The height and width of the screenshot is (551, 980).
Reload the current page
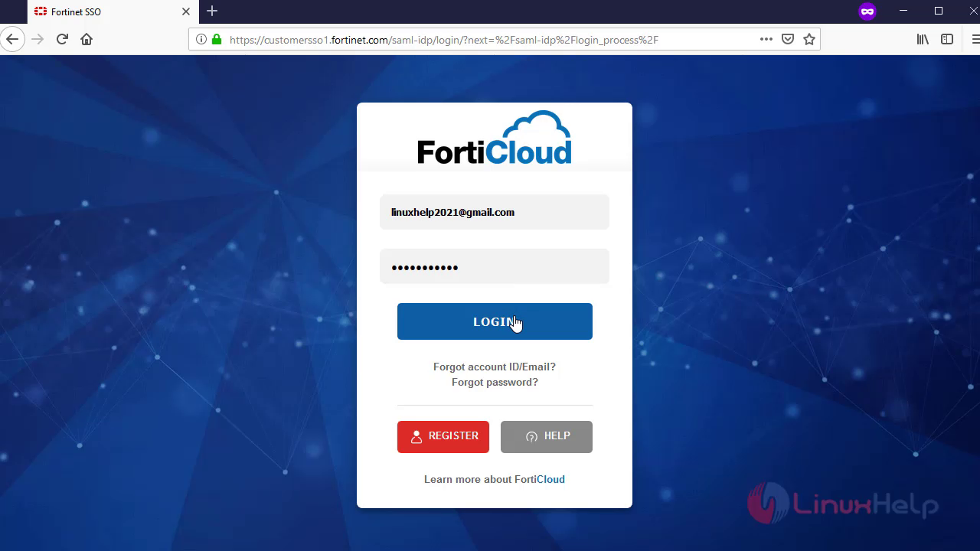pyautogui.click(x=62, y=39)
